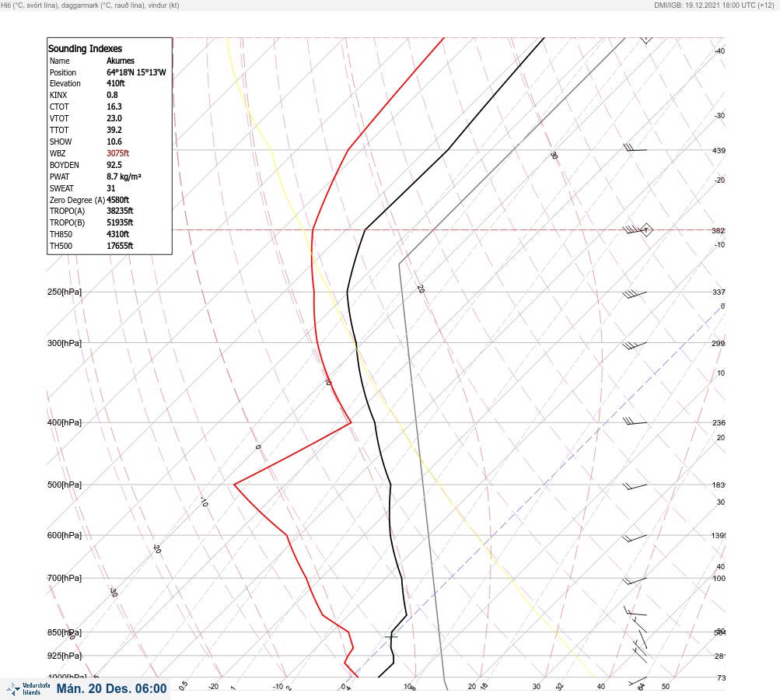
Task: Click the wind barb at 250 hPa
Action: click(x=635, y=295)
